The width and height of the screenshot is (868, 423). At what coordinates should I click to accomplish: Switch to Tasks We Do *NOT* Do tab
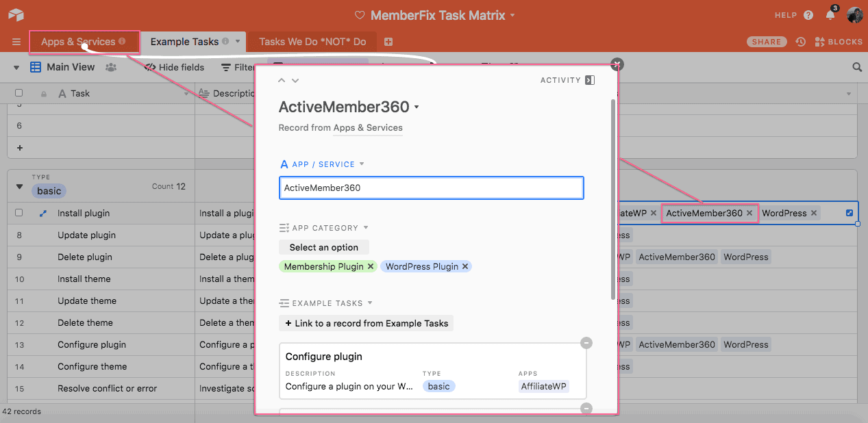click(x=312, y=42)
